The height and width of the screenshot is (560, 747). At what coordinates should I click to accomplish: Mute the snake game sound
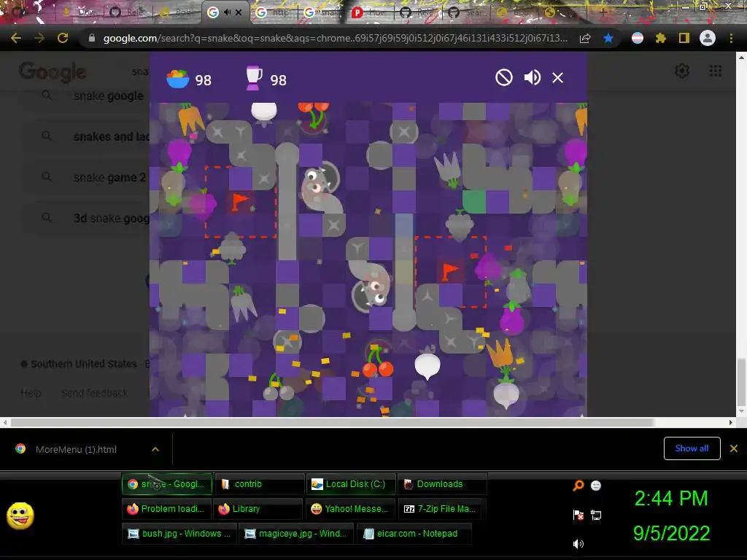[532, 77]
